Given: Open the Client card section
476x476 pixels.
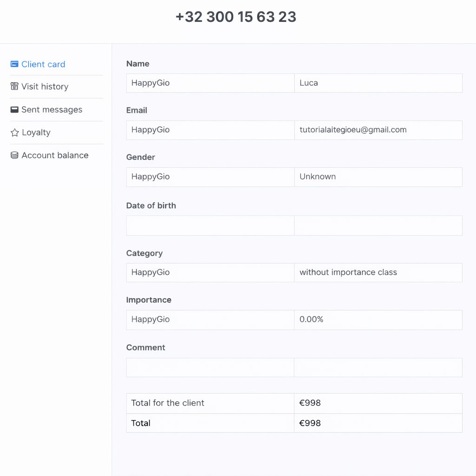Looking at the screenshot, I should pyautogui.click(x=43, y=64).
